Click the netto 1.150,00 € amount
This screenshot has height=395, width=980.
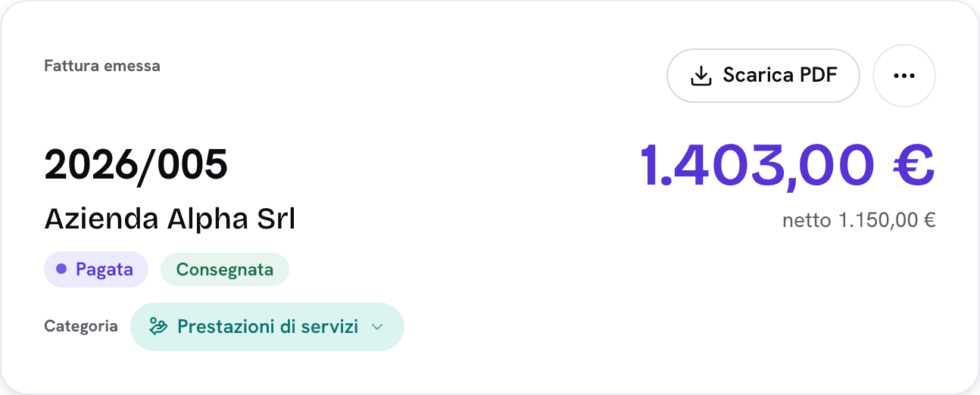(x=860, y=220)
